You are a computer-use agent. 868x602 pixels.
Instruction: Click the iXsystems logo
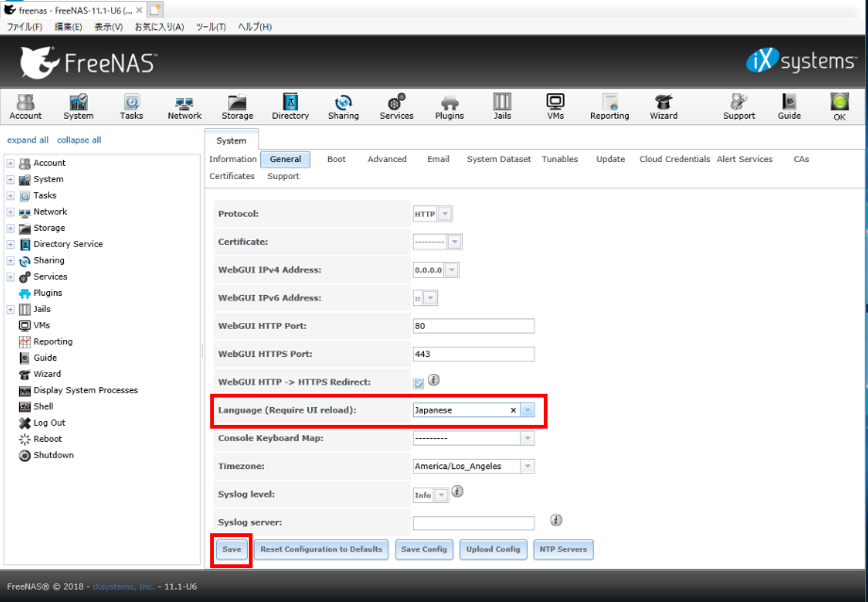pyautogui.click(x=801, y=61)
